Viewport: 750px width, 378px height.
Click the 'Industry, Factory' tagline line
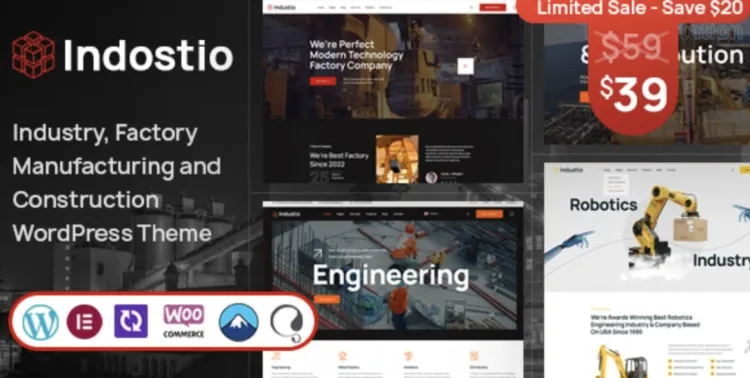(105, 133)
